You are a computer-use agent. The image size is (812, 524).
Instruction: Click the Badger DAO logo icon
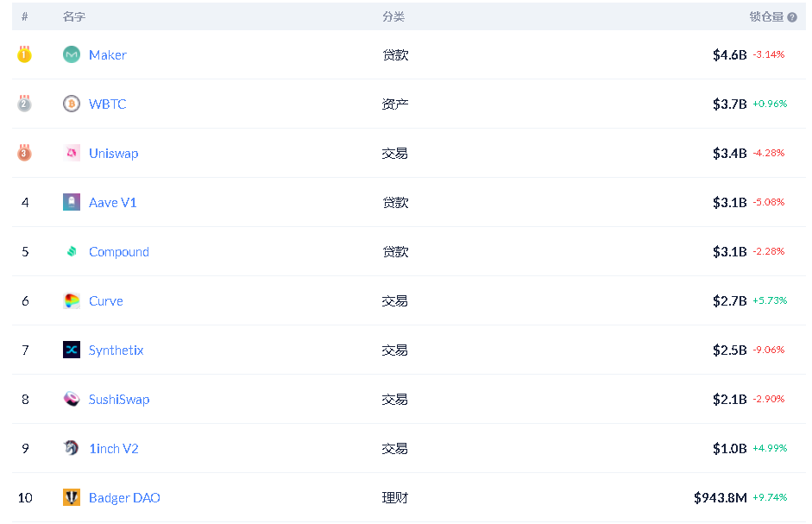[72, 497]
